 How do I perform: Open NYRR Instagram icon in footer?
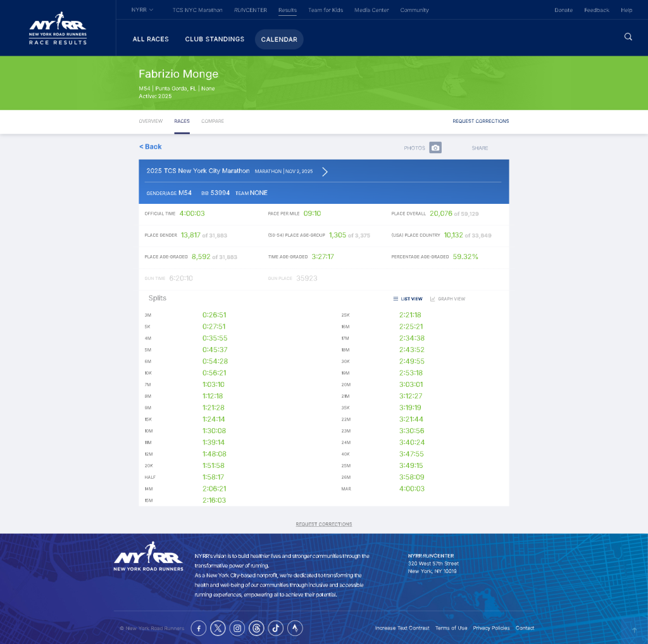click(x=237, y=628)
